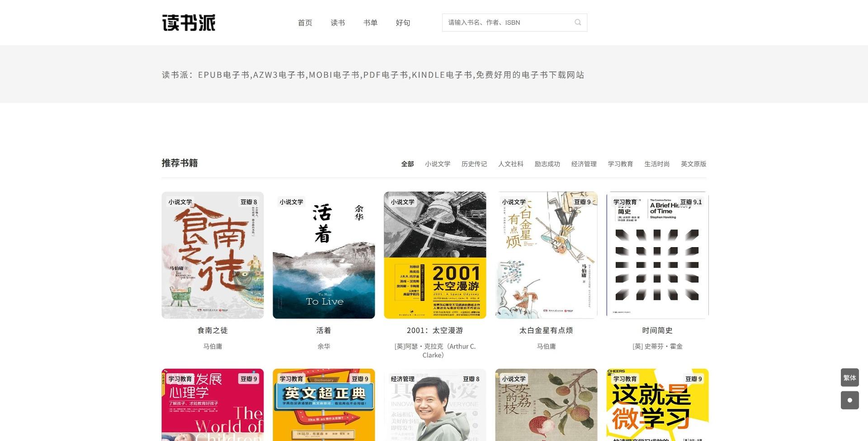Show the 英文原版 category books
The image size is (868, 441).
693,164
